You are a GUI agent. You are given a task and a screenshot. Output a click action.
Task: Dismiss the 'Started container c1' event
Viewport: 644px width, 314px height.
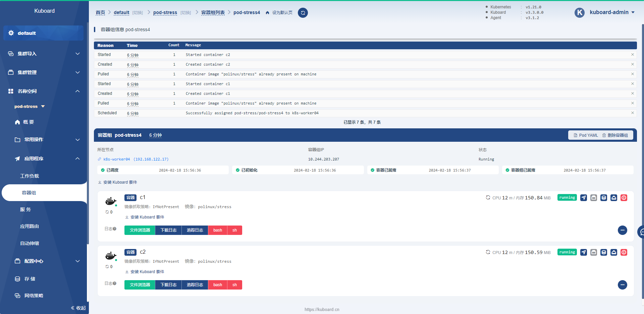(633, 84)
